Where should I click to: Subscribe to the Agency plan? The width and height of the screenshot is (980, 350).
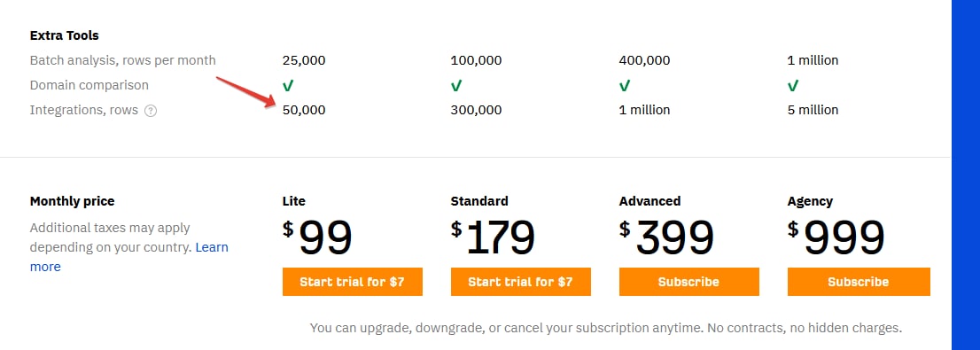point(859,282)
